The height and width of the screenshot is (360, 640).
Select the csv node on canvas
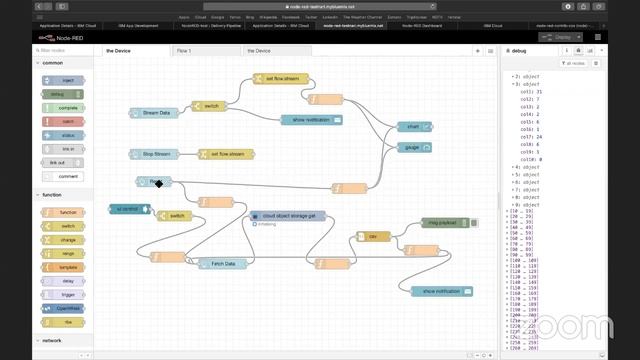373,236
